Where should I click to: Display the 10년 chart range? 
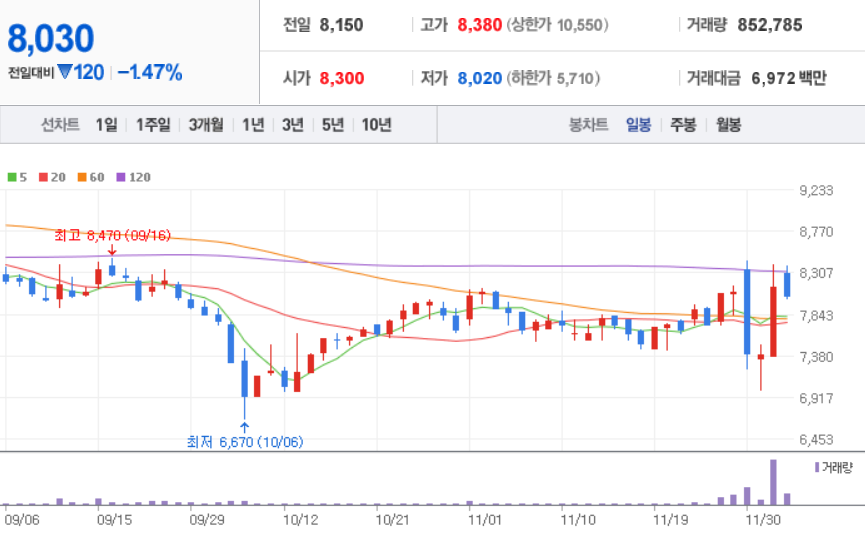pos(377,125)
